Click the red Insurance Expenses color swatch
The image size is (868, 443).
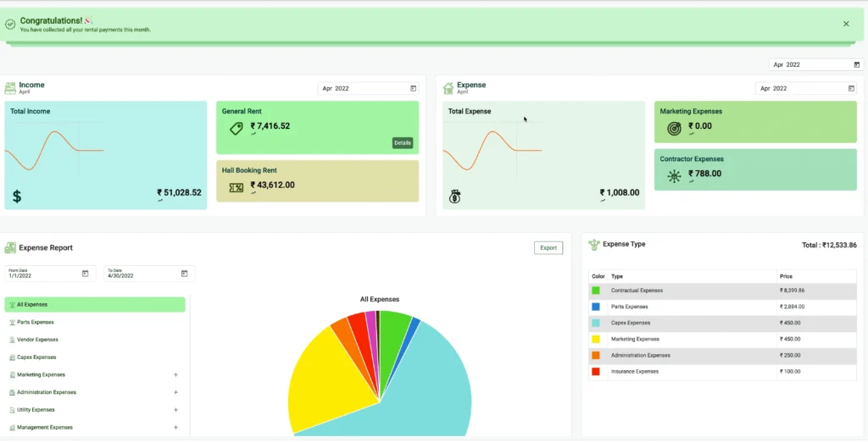(x=596, y=372)
